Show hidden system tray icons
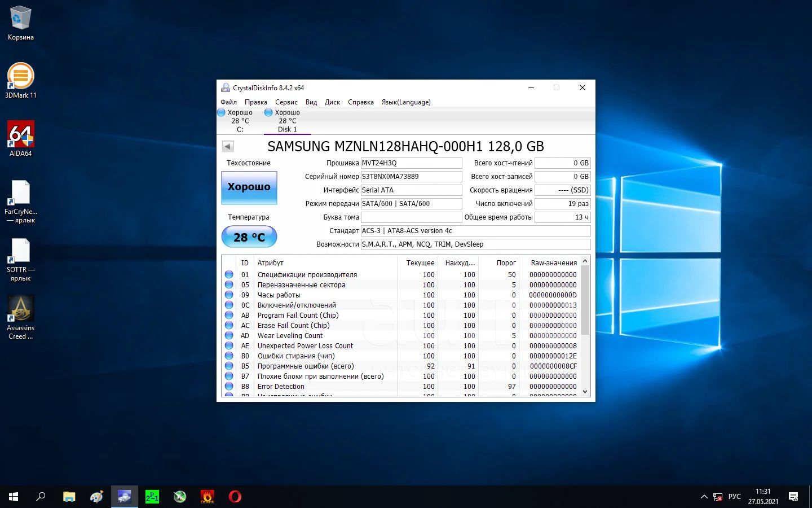Screen dimensions: 812x508 pos(704,497)
